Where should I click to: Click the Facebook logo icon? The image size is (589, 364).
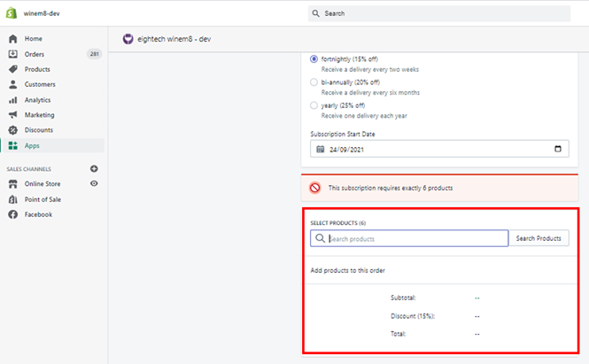[x=12, y=214]
